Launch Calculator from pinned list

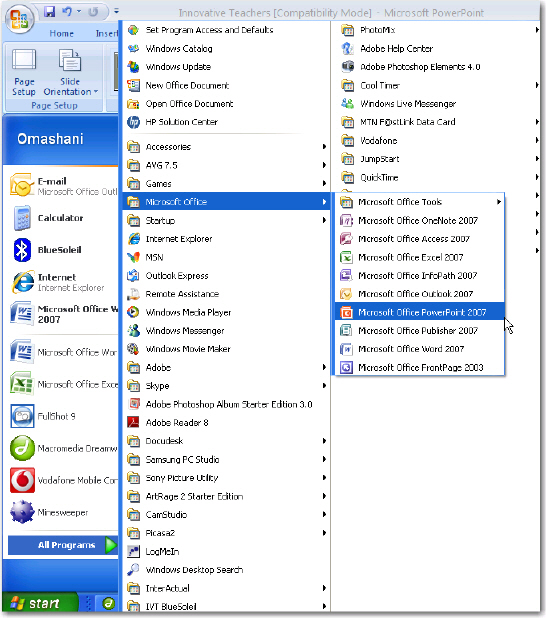click(x=63, y=218)
